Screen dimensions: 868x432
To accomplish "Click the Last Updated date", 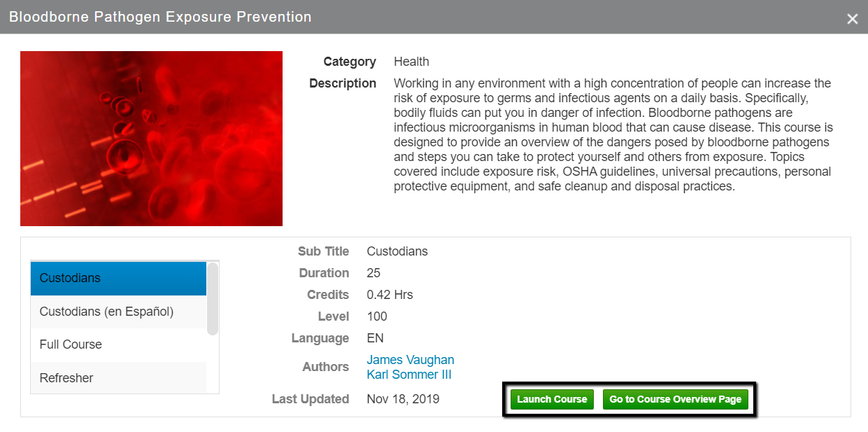I will point(403,399).
